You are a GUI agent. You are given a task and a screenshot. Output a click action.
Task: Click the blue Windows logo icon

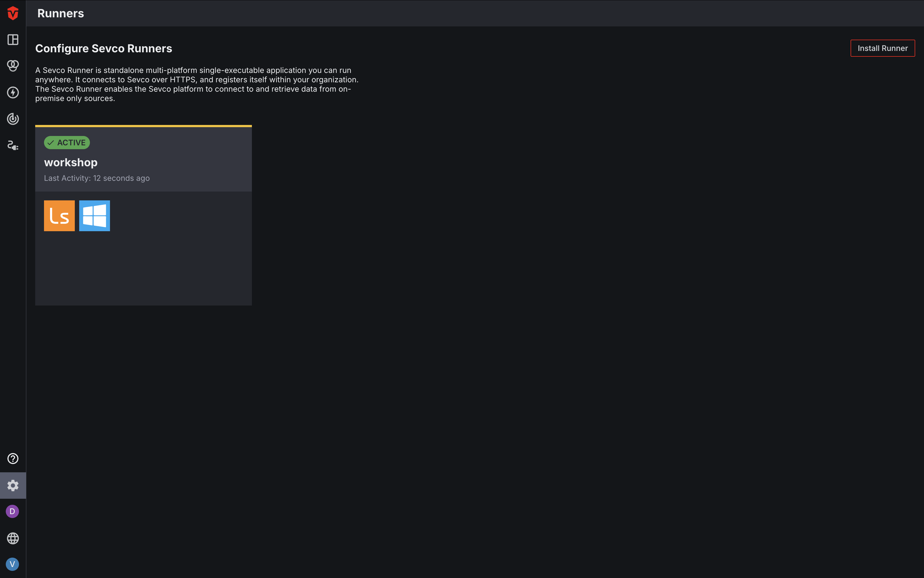pos(95,216)
